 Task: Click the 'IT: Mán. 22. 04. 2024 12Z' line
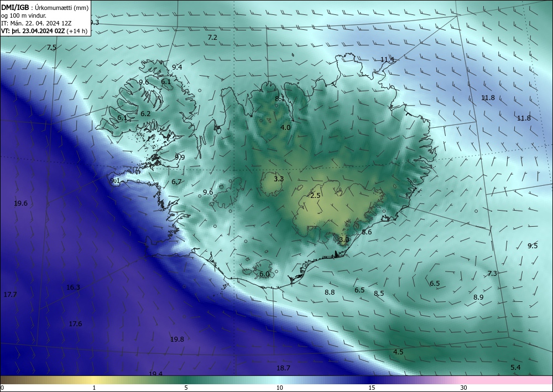[36, 23]
